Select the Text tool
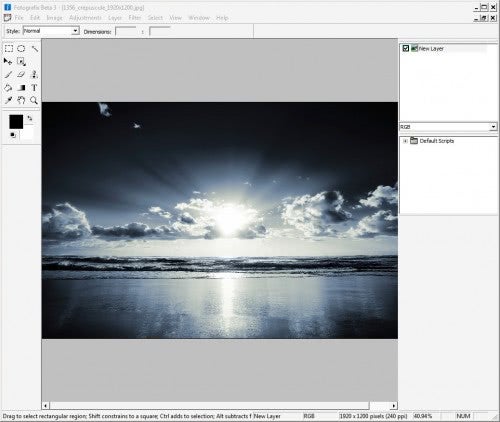500x422 pixels. (x=34, y=88)
